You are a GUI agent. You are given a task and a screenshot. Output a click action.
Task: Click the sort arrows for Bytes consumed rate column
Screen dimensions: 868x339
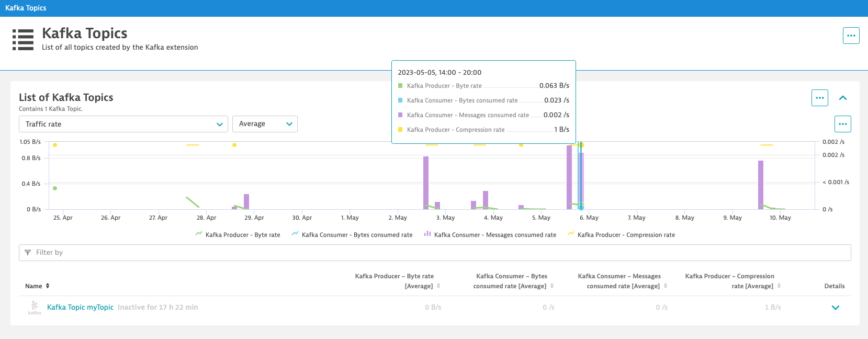tap(552, 286)
